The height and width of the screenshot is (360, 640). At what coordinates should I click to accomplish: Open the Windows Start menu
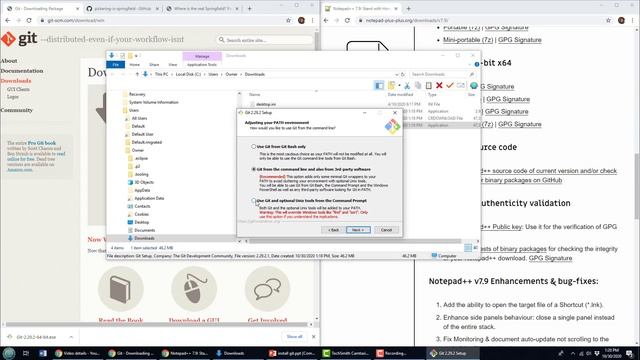tap(9, 353)
